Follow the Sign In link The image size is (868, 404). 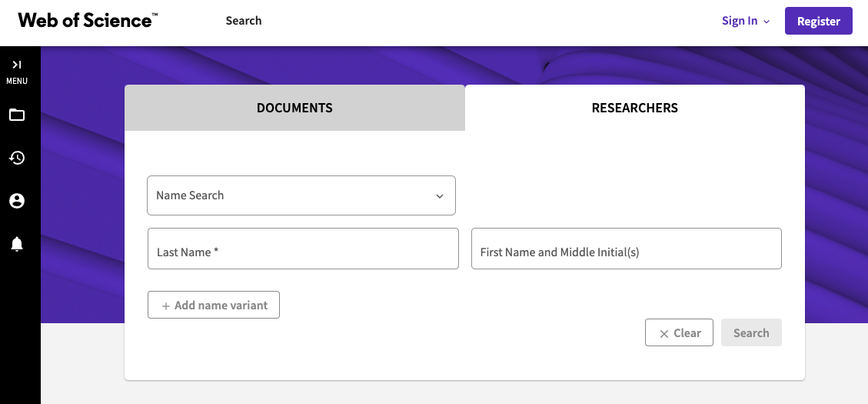740,21
